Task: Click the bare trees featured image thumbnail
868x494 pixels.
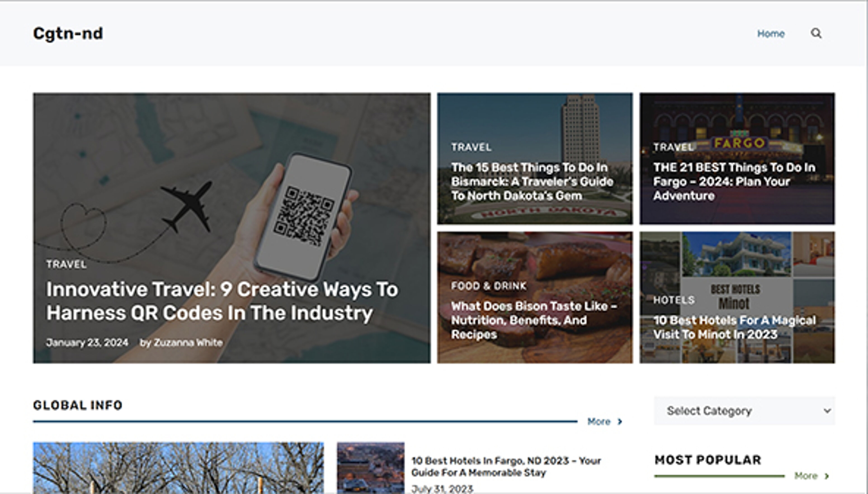Action: [178, 468]
